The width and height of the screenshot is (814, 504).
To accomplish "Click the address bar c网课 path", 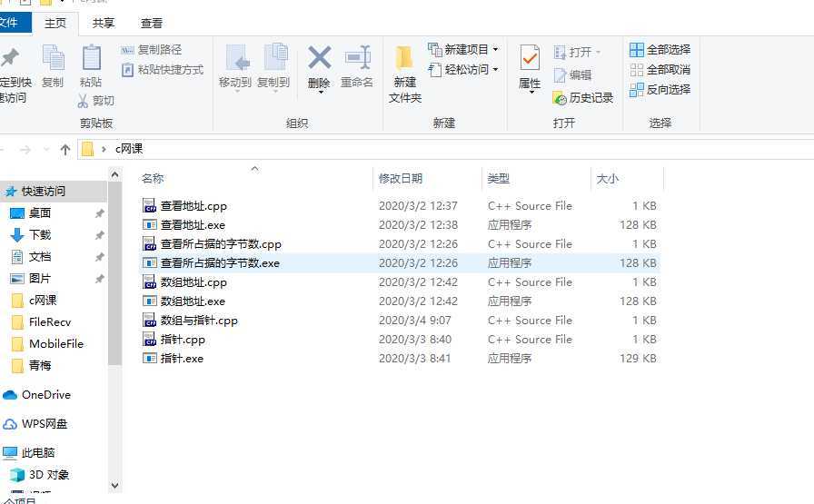I will [129, 149].
